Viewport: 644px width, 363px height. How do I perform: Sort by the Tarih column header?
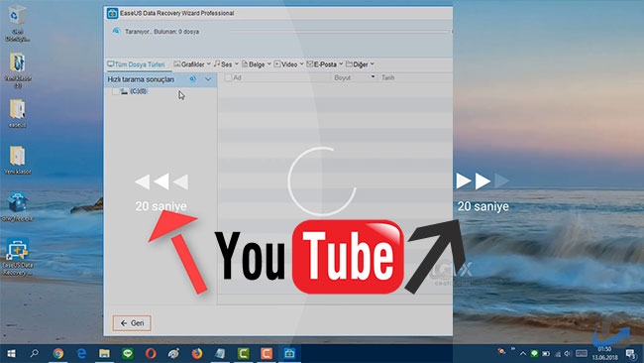(x=388, y=77)
